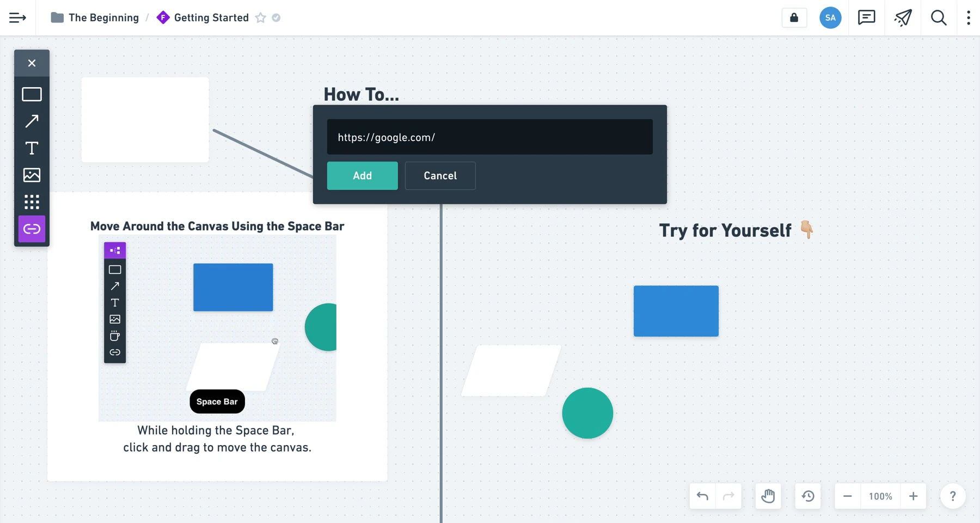Toggle the hand pan tool

768,496
